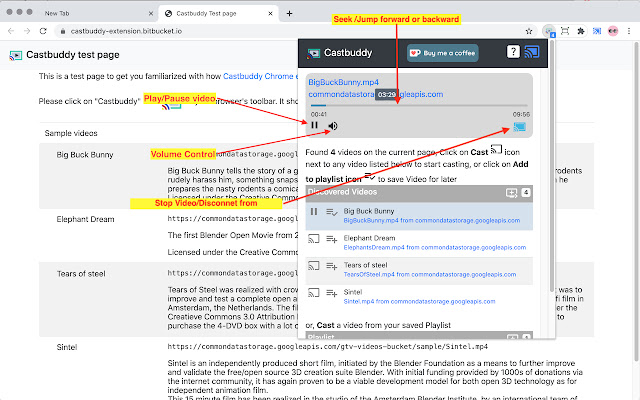Image resolution: width=640 pixels, height=400 pixels.
Task: Pause Big Buck Bunny in Discovered Videos list
Action: [313, 211]
